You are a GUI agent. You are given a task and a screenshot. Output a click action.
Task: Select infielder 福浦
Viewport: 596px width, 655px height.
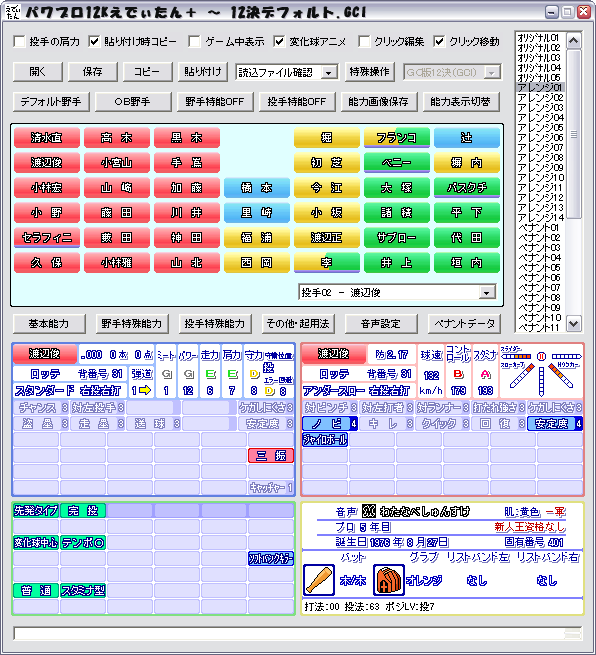coord(257,238)
